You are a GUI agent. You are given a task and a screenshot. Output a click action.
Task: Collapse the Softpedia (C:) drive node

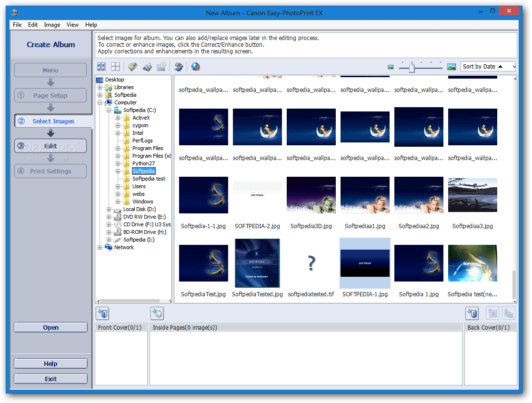[109, 110]
